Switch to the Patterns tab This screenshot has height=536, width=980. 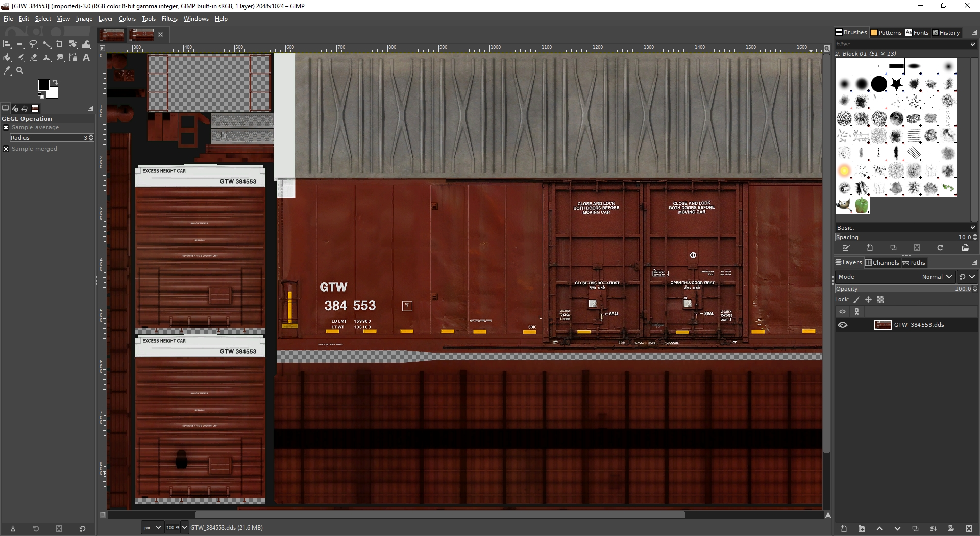886,32
